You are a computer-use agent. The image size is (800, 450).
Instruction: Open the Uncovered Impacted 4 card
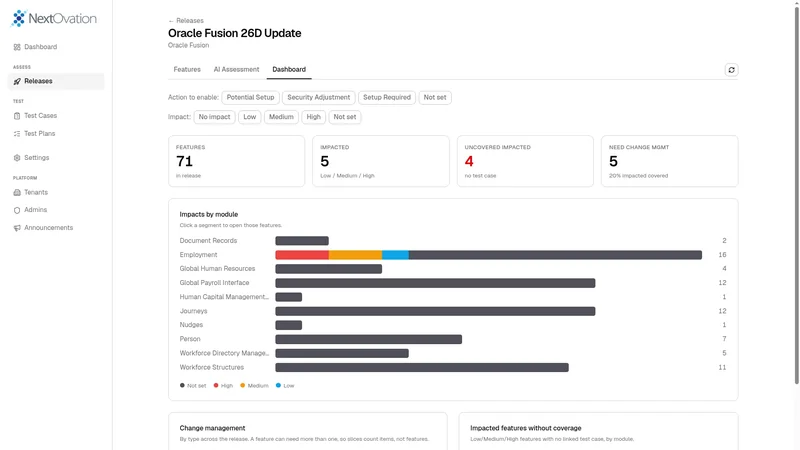(525, 161)
